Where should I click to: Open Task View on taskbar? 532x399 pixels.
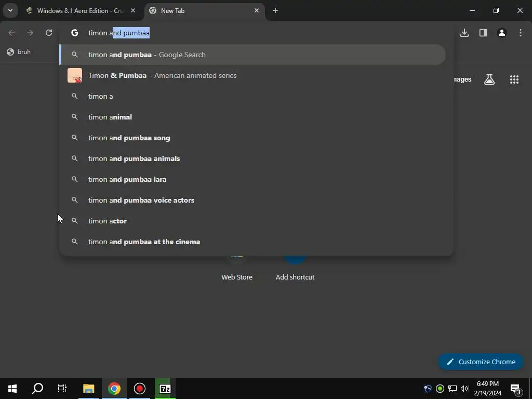[x=62, y=389]
